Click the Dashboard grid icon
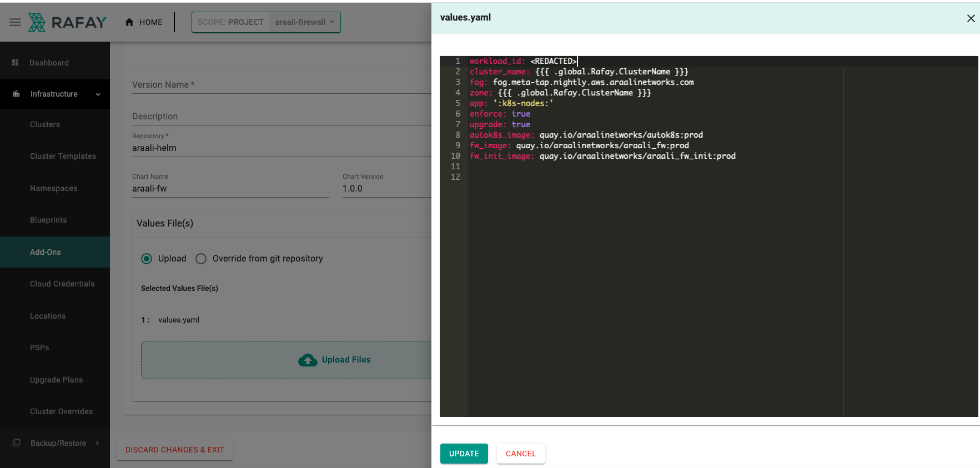The width and height of the screenshot is (980, 468). (x=16, y=63)
